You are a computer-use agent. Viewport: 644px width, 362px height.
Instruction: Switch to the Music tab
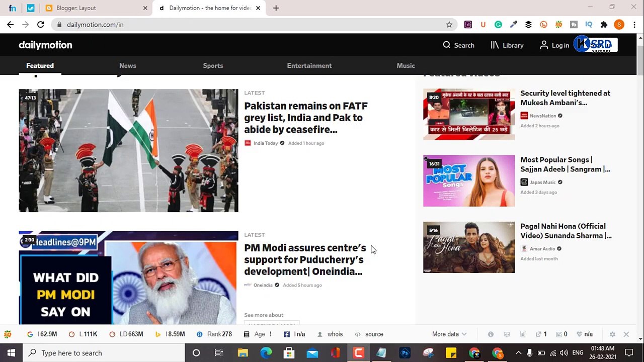pos(406,66)
